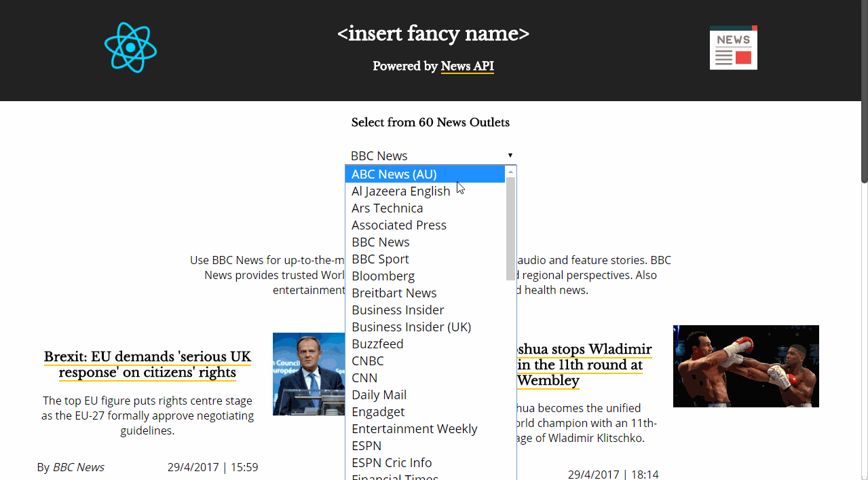Pick Associated Press in the dropdown list

point(426,225)
